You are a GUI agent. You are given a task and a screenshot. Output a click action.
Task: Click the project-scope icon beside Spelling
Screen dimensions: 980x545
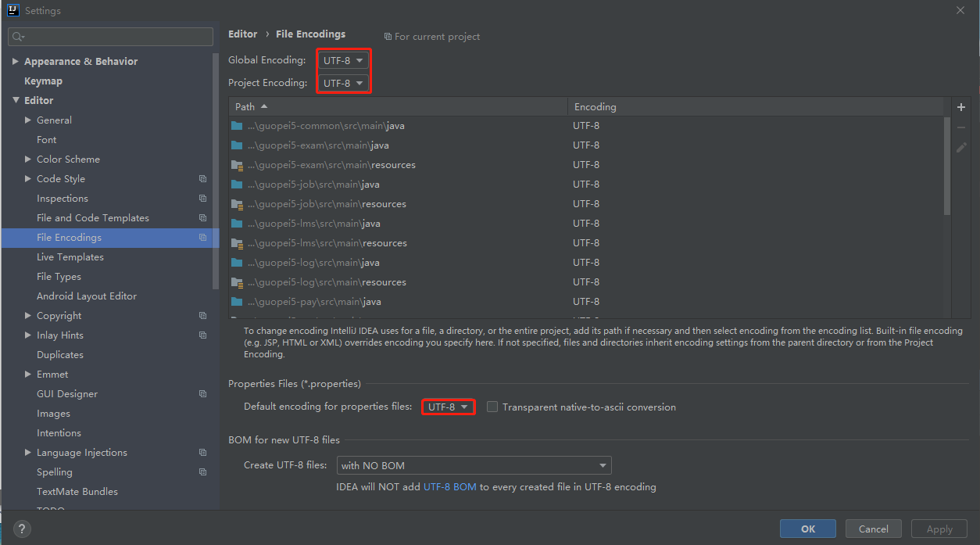click(202, 472)
